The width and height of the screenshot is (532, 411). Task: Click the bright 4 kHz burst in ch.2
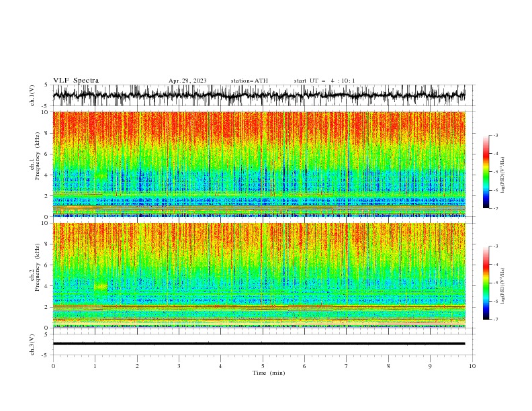(101, 287)
